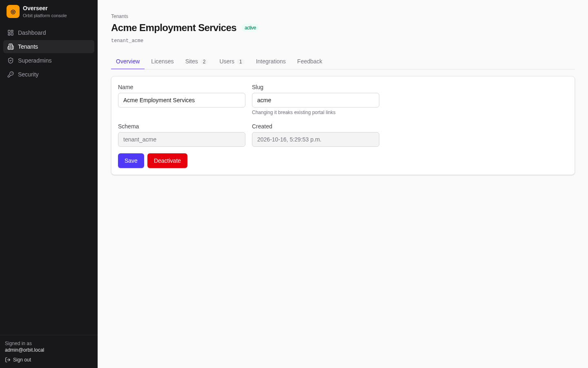This screenshot has height=368, width=588.
Task: Open the Users tab
Action: coord(232,61)
